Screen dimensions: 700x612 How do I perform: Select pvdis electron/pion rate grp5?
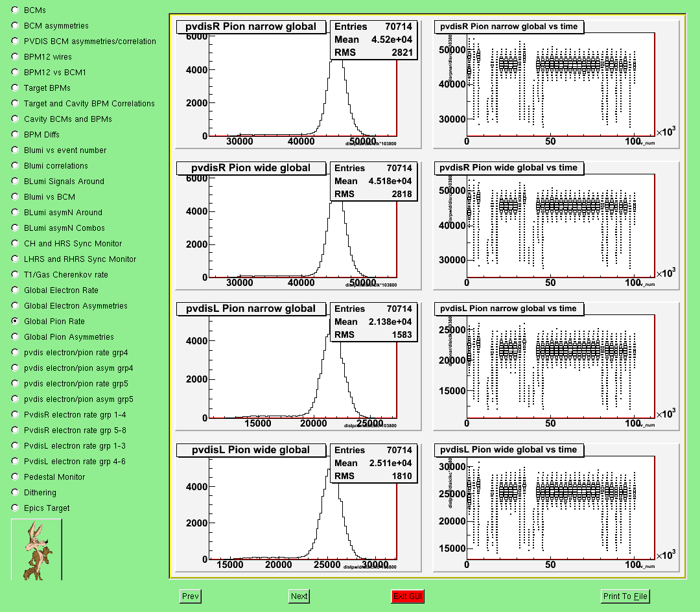15,383
